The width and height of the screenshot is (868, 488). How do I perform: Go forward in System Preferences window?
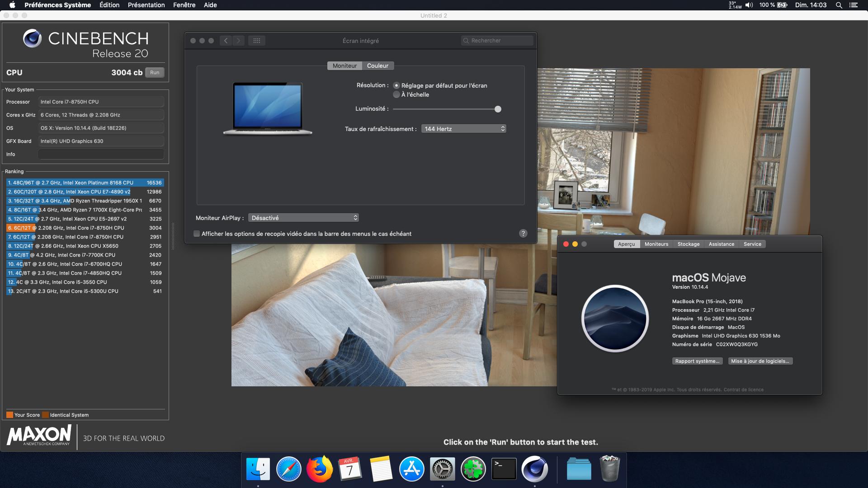click(239, 41)
